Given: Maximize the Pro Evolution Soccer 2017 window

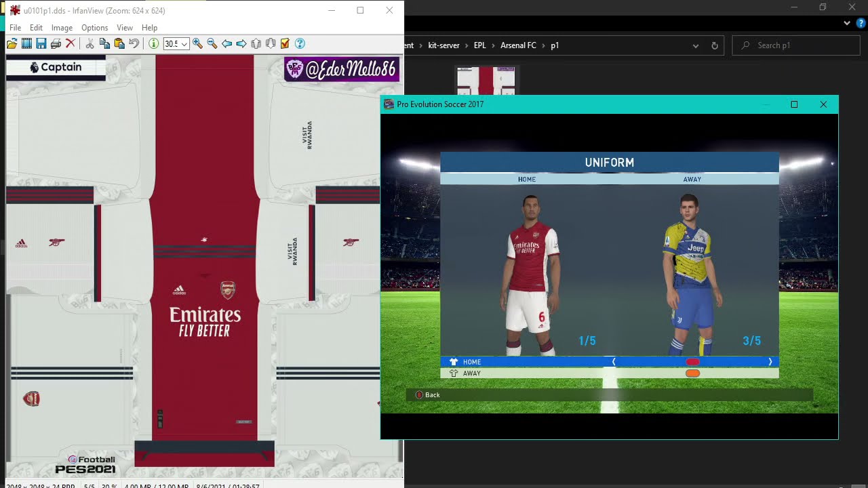Looking at the screenshot, I should point(794,104).
